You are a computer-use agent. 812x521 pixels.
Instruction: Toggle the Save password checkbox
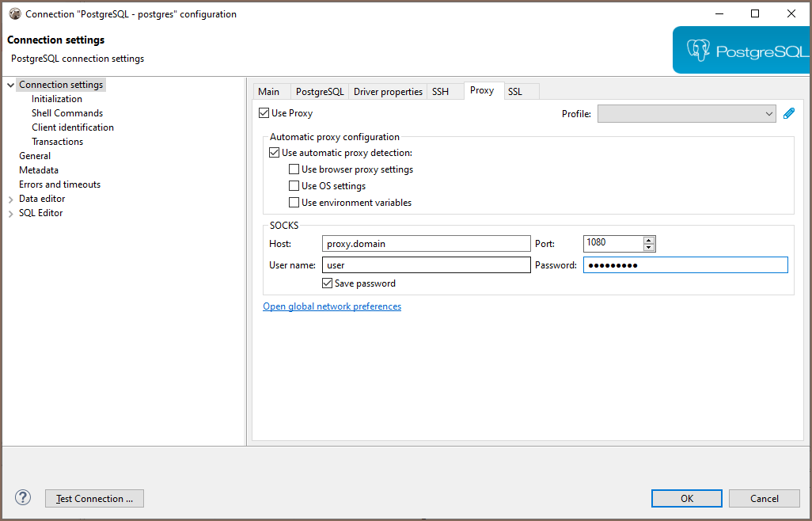pos(328,283)
